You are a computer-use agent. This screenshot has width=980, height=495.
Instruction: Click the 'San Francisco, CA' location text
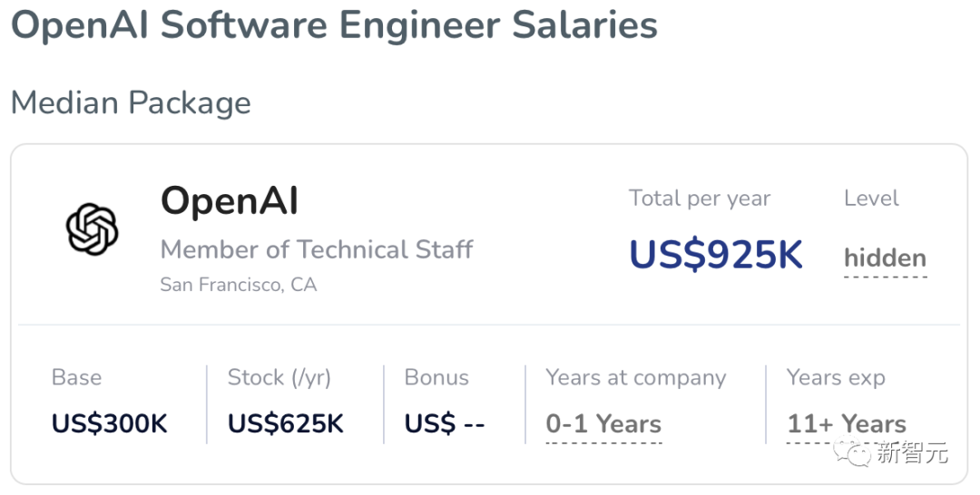[x=238, y=285]
